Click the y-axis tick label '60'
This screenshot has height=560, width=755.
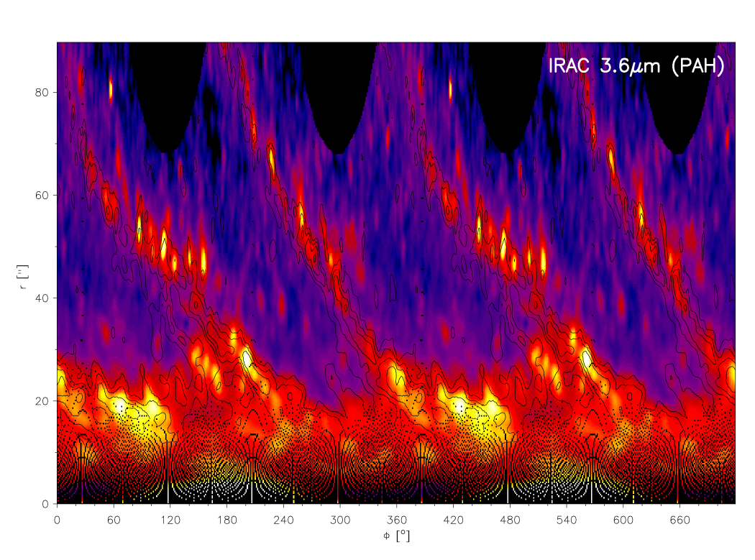(x=42, y=196)
